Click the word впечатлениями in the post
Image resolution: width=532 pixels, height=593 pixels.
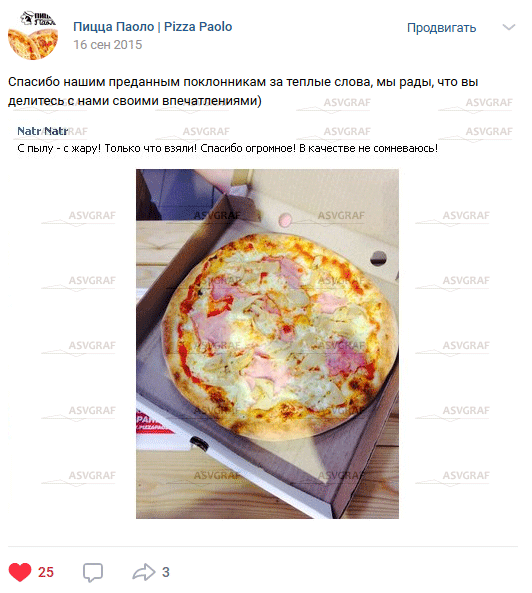pyautogui.click(x=212, y=101)
